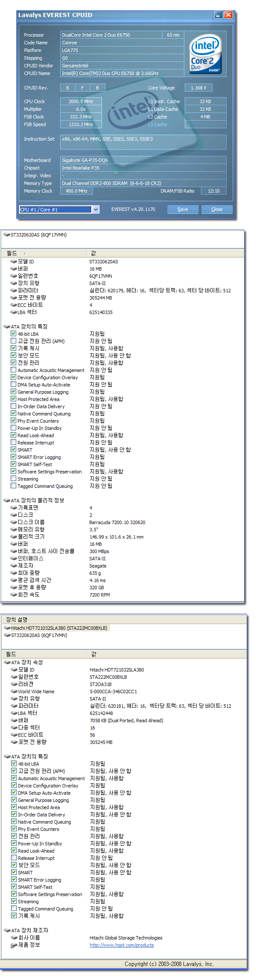Viewport: 256px width, 980px height.
Task: Click the 7200 RPM value
Action: (99, 595)
